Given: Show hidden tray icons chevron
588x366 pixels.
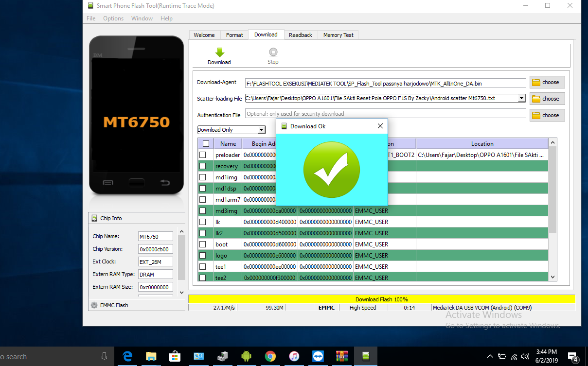Looking at the screenshot, I should [490, 356].
